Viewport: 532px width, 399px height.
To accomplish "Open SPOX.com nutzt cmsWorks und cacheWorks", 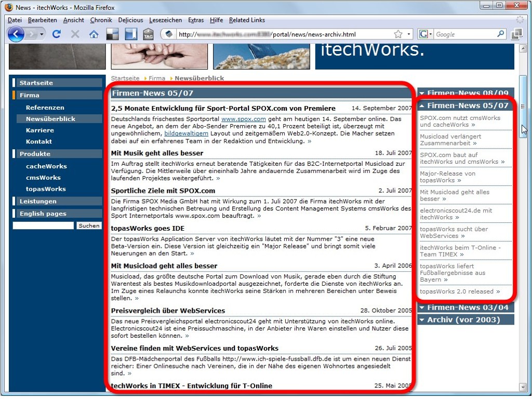I will click(x=460, y=121).
